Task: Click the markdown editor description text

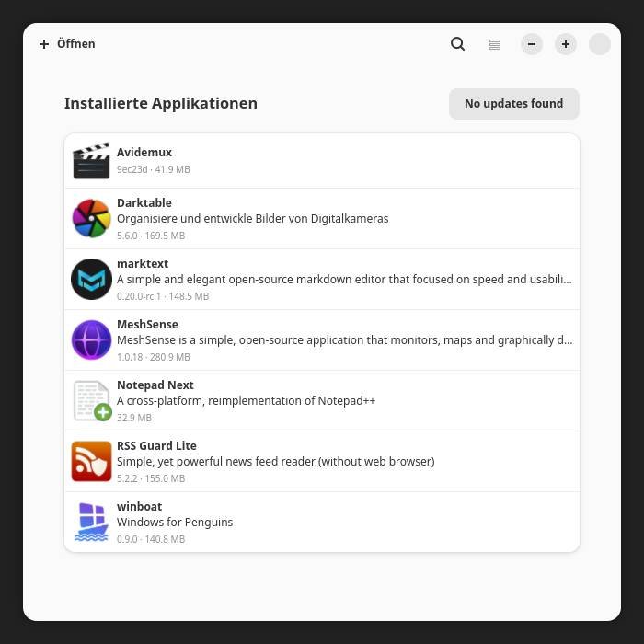Action: (x=344, y=280)
